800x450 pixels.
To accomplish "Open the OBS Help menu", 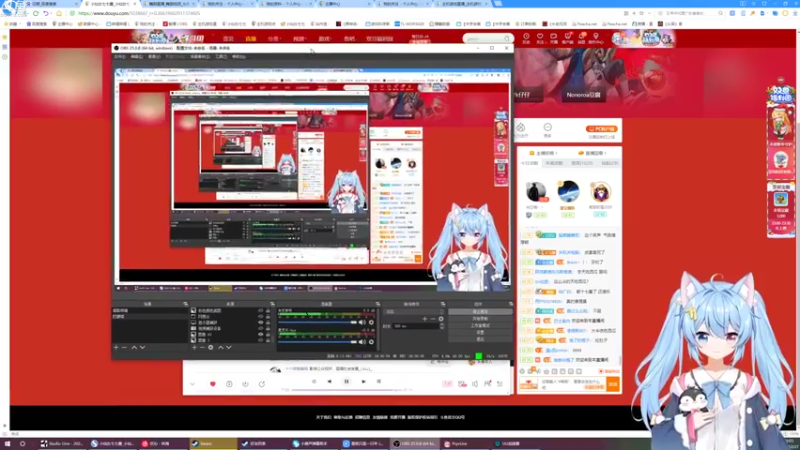I will pyautogui.click(x=238, y=57).
